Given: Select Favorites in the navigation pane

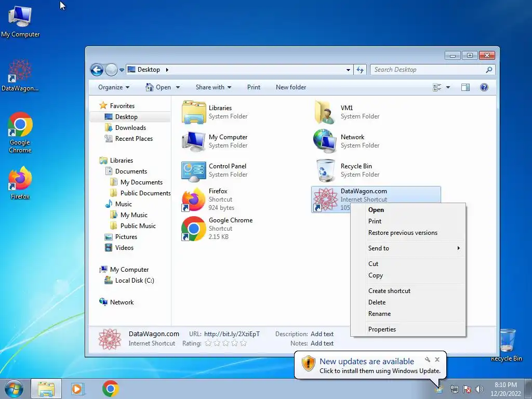Looking at the screenshot, I should coord(117,106).
